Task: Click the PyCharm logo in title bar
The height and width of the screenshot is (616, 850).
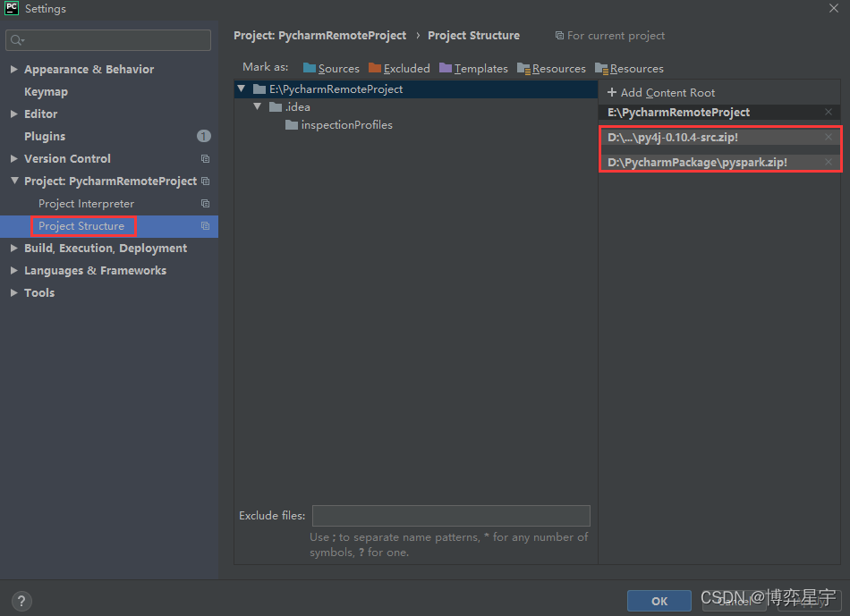Action: click(12, 8)
